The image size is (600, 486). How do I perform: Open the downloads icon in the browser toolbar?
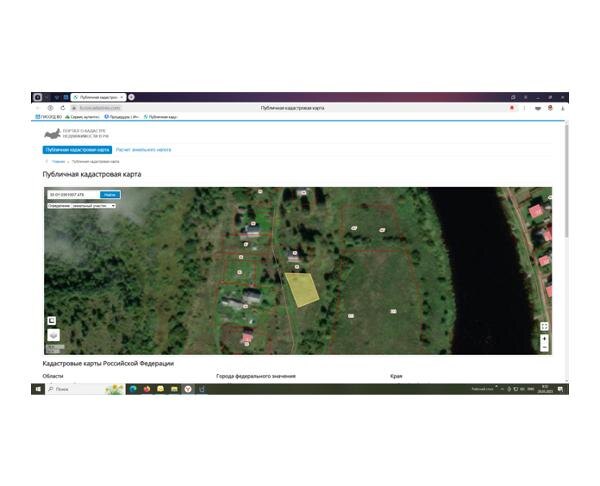tap(563, 108)
